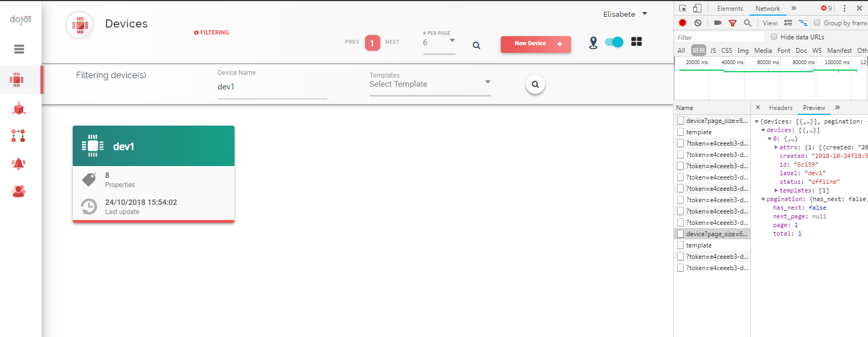Click the New Device button
This screenshot has width=868, height=337.
point(536,44)
